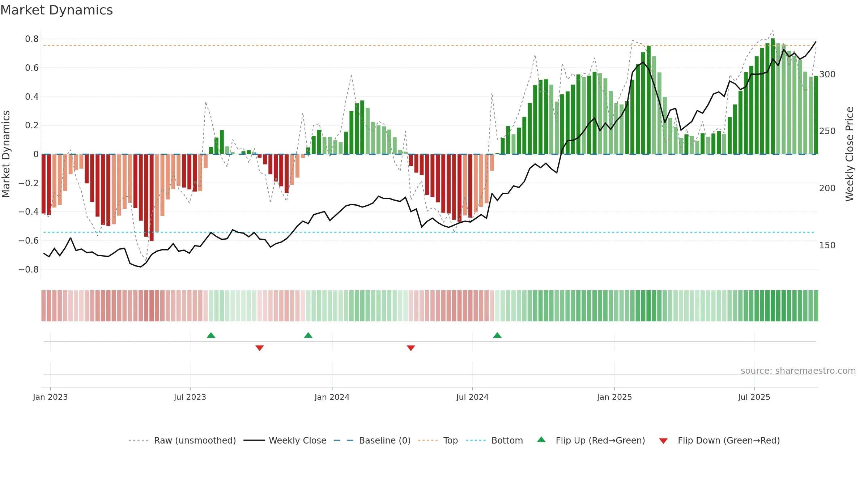Viewport: 868px width, 488px height.
Task: Click the Market Dynamics chart title
Action: pos(57,10)
